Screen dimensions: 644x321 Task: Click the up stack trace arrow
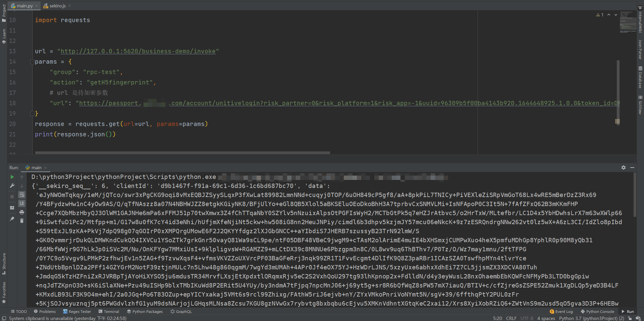pos(22,177)
